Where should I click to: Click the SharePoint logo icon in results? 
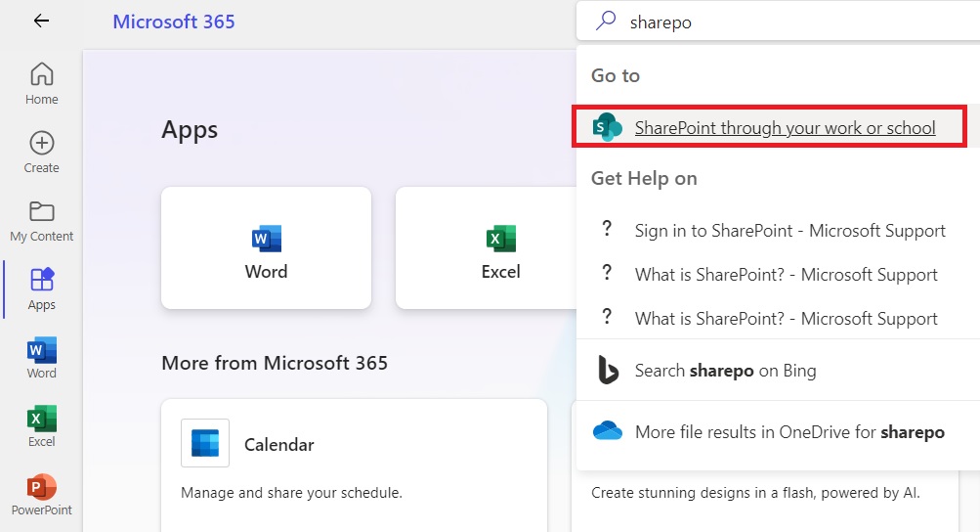point(607,127)
